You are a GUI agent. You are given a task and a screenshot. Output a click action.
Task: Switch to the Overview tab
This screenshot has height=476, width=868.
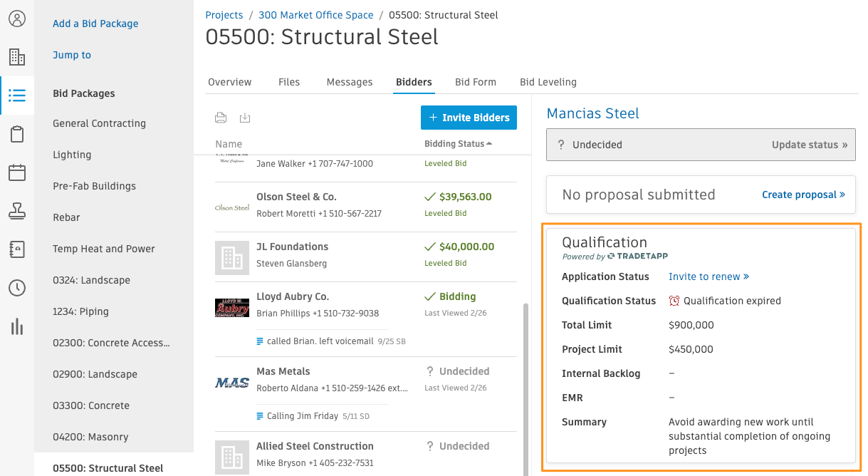(229, 82)
